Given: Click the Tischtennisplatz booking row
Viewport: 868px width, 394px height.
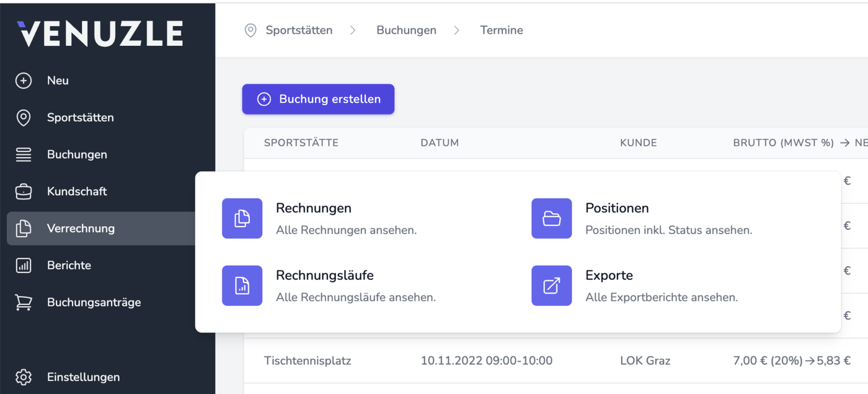Looking at the screenshot, I should pos(308,361).
